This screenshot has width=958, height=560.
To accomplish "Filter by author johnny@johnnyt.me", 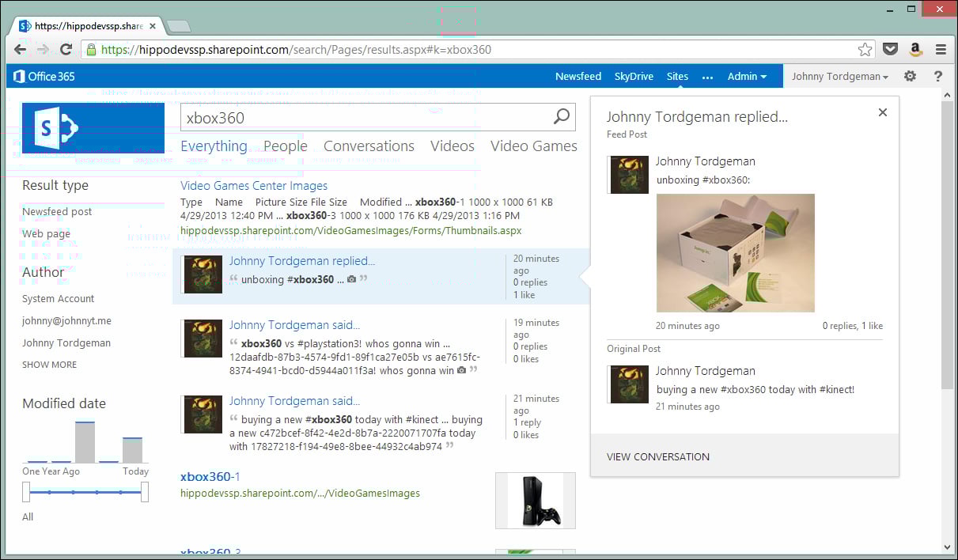I will click(x=67, y=321).
